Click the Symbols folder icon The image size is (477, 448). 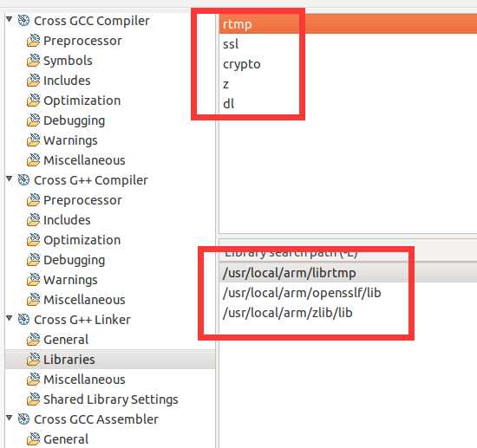[x=33, y=61]
